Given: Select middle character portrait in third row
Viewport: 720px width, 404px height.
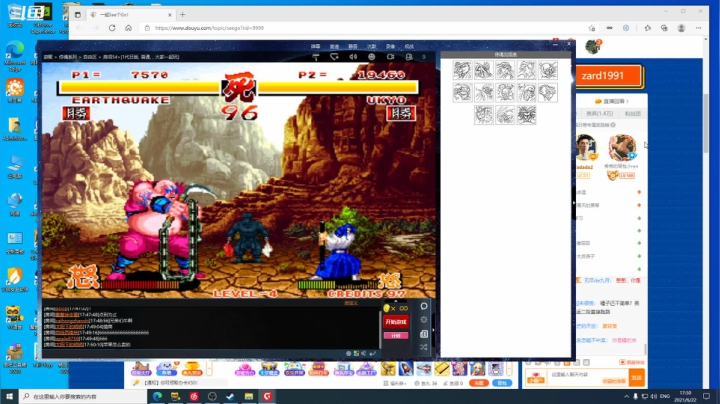Looking at the screenshot, I should (x=505, y=115).
